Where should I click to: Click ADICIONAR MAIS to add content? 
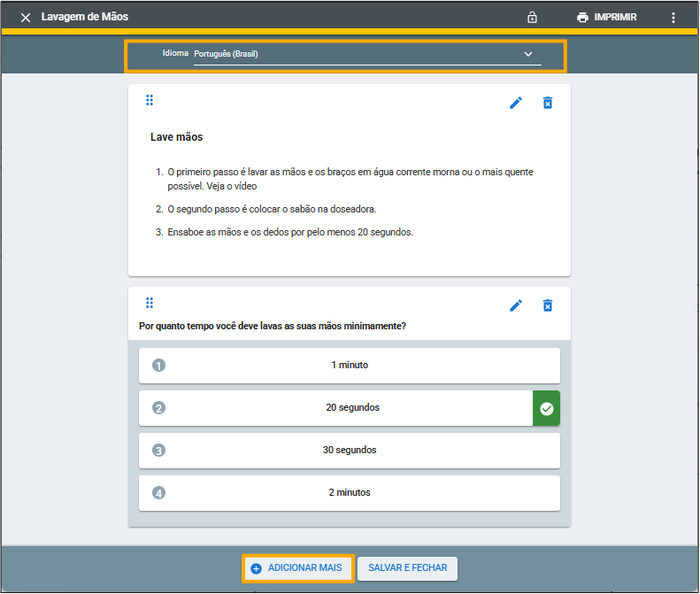click(298, 568)
